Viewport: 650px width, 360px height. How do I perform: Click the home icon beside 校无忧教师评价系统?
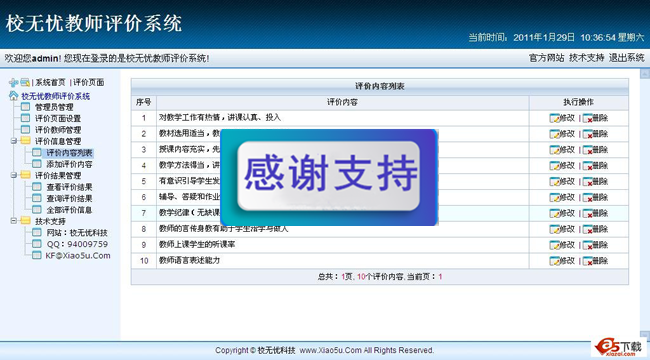coord(14,96)
